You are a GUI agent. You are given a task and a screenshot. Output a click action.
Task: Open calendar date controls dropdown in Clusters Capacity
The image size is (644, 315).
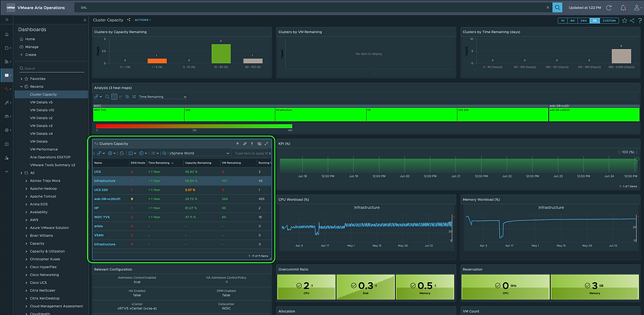132,153
